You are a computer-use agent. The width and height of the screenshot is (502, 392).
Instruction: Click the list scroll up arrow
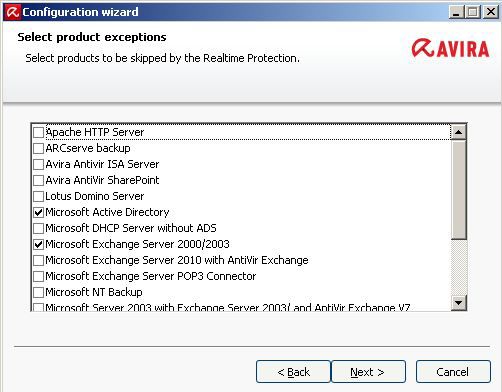click(459, 132)
